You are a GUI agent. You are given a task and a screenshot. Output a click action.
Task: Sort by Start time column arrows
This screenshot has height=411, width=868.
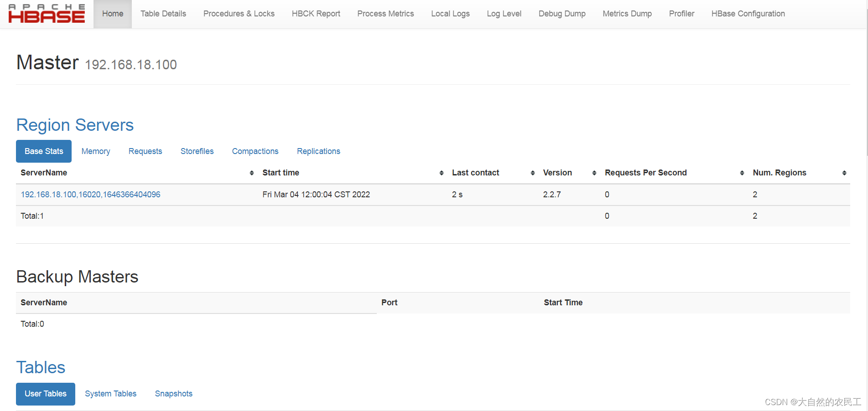pyautogui.click(x=442, y=173)
